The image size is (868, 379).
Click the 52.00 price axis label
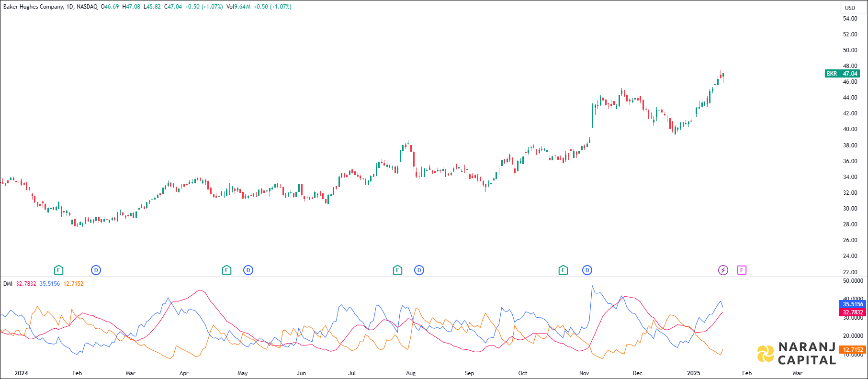(850, 34)
